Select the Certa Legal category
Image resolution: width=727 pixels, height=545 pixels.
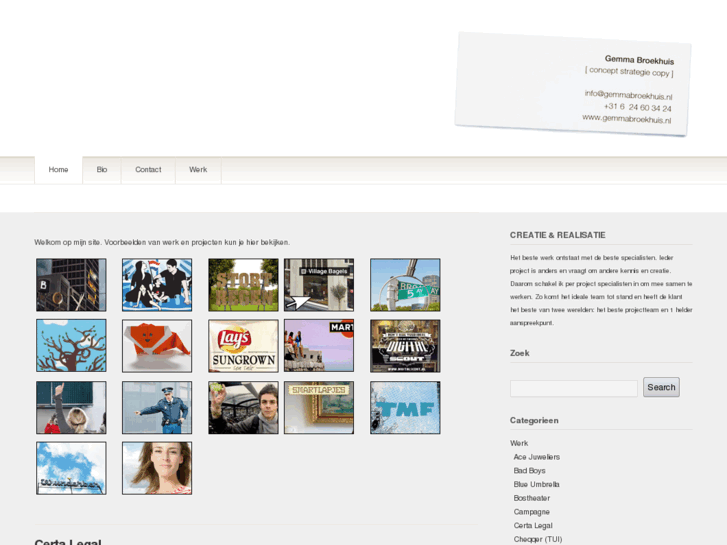click(533, 526)
